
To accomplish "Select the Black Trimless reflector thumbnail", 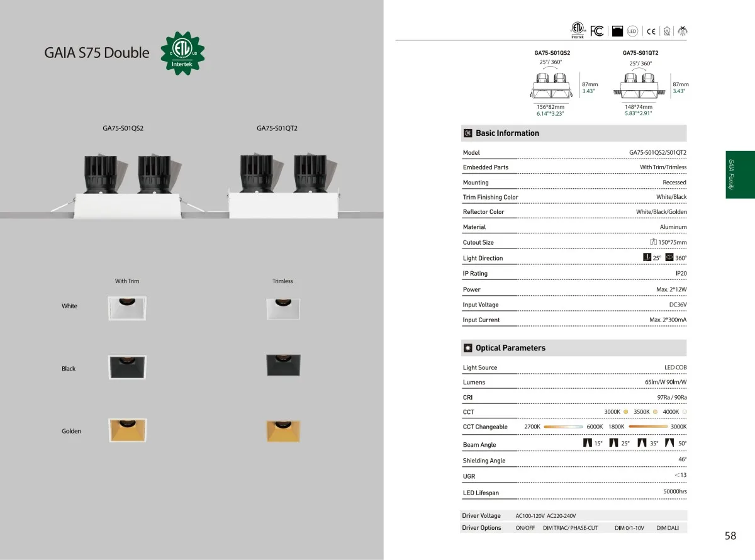I will (x=282, y=366).
